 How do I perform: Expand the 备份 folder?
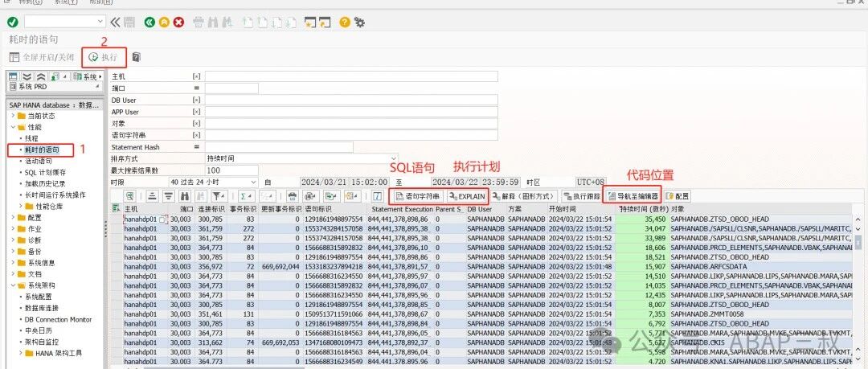tap(14, 252)
